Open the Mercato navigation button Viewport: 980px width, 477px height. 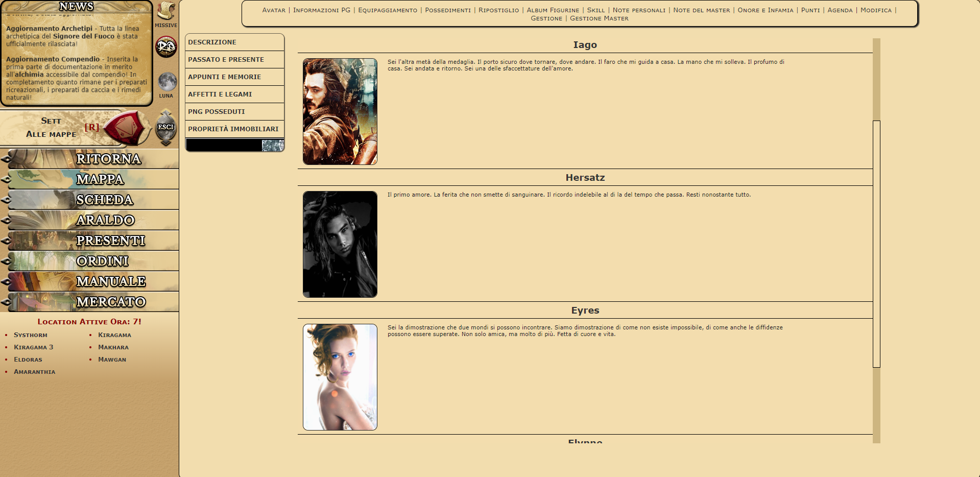[89, 302]
